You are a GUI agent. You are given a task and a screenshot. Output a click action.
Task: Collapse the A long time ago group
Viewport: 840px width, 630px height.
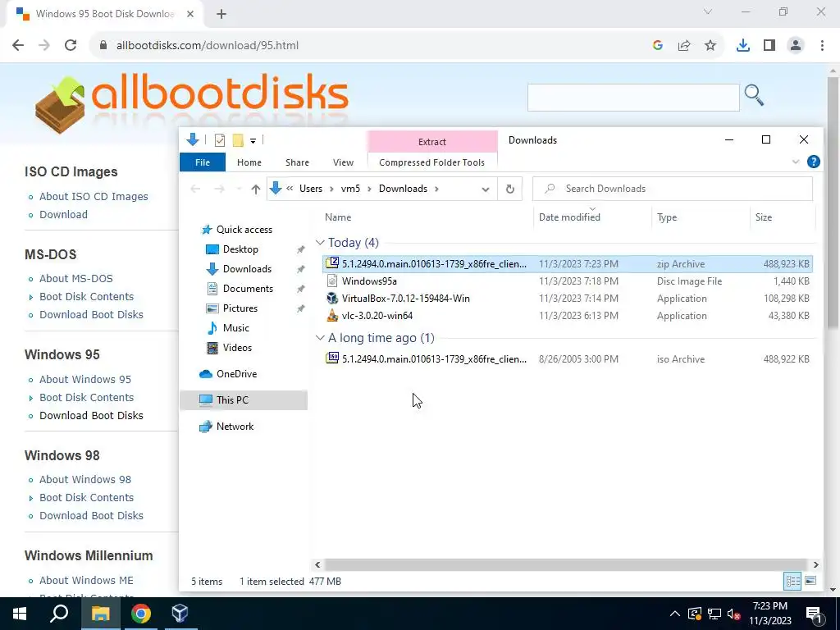coord(320,338)
